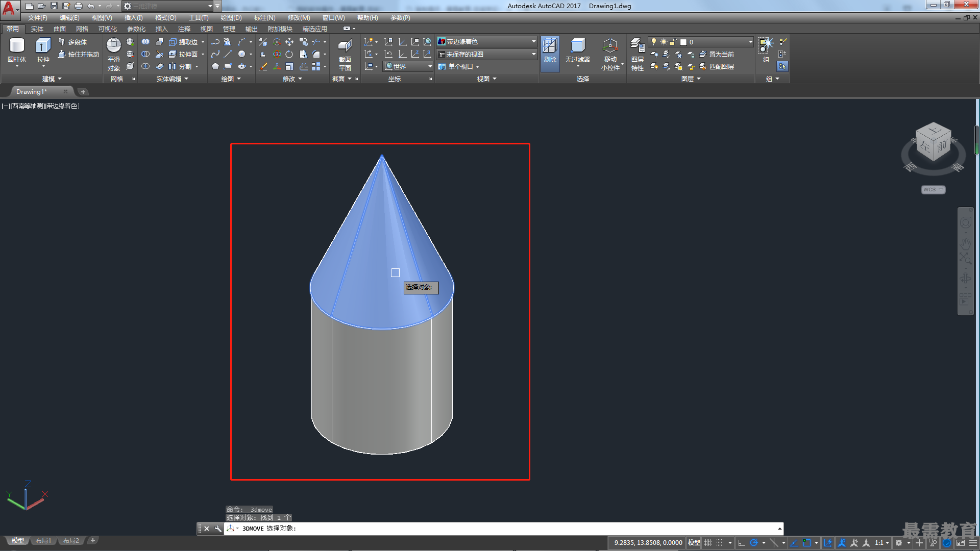Activate the Extrude (拉伸) tool
This screenshot has width=980, height=551.
point(43,51)
